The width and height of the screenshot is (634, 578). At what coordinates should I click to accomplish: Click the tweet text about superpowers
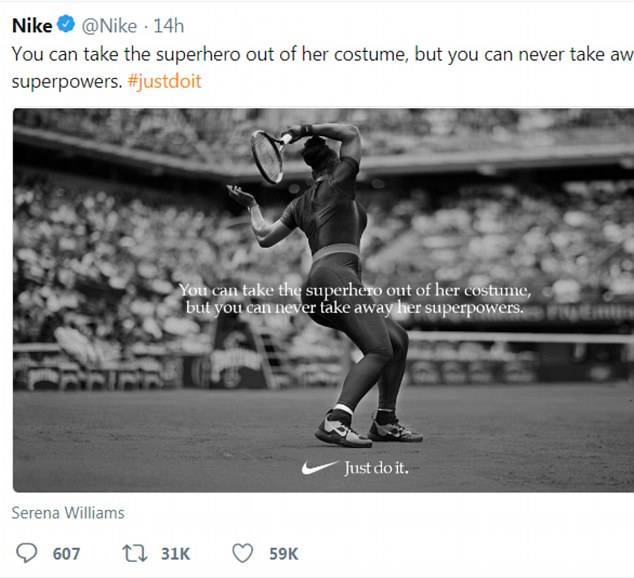[x=300, y=53]
